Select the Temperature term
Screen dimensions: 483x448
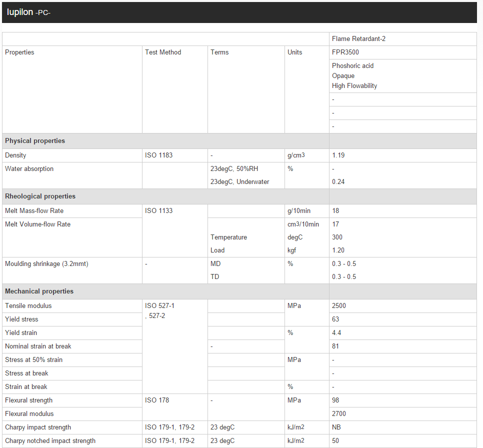[229, 237]
